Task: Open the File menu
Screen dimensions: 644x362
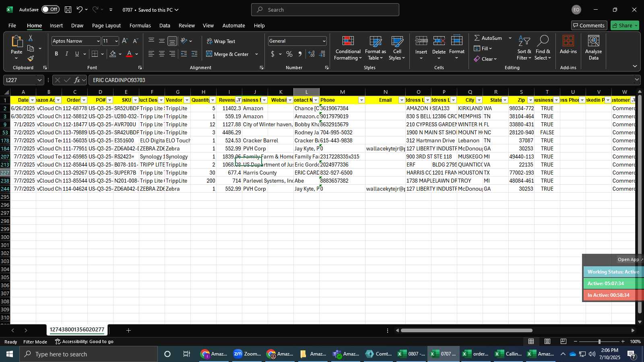Action: (x=12, y=25)
